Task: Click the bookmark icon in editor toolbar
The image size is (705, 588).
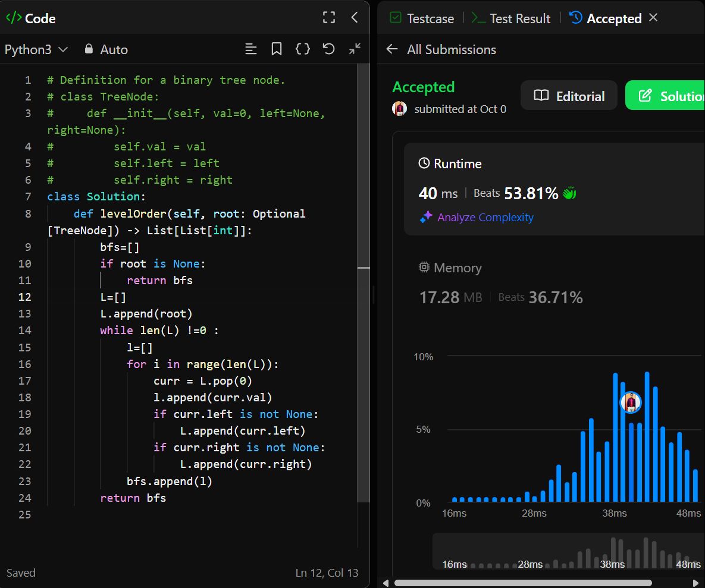Action: (277, 49)
